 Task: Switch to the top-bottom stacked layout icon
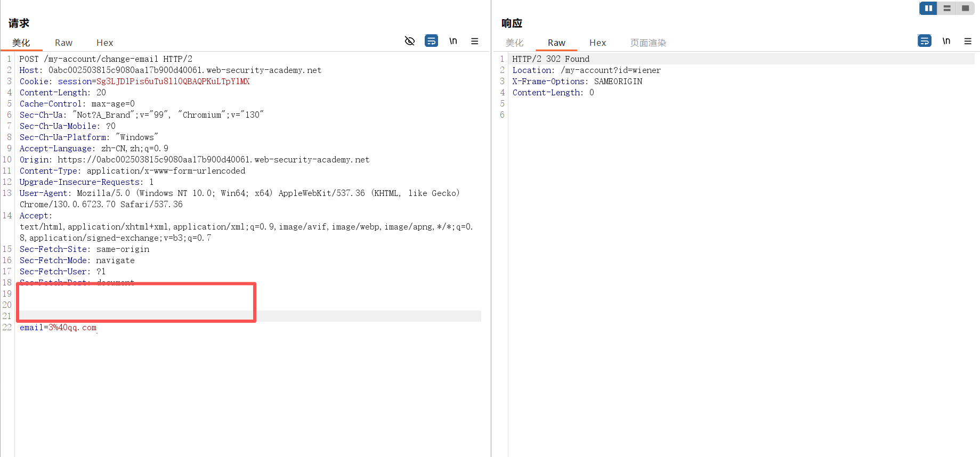pyautogui.click(x=947, y=8)
